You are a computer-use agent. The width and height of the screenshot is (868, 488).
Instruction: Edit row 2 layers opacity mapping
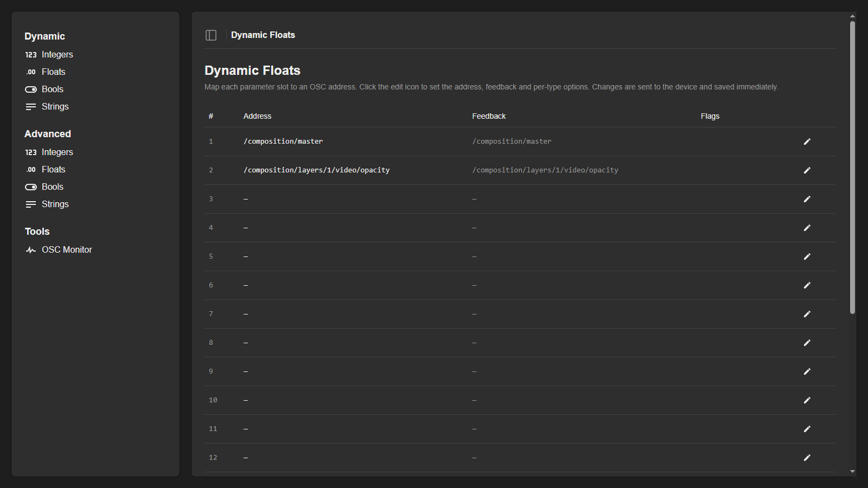click(x=807, y=170)
